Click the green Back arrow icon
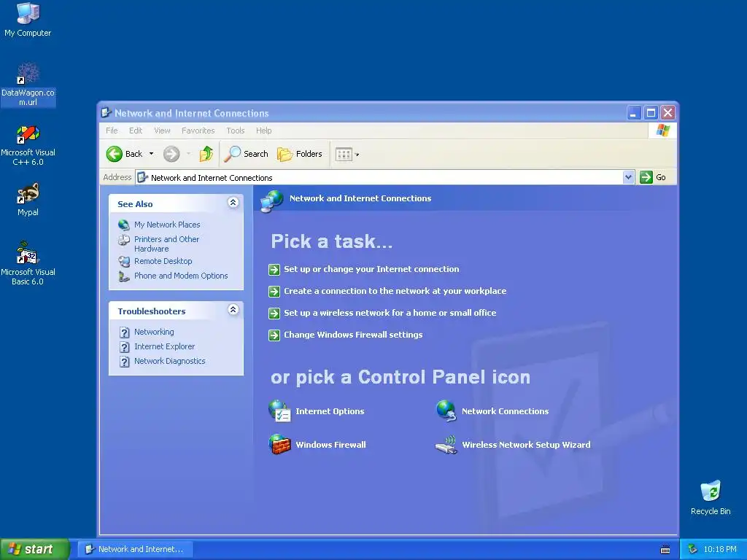This screenshot has height=560, width=747. 115,154
